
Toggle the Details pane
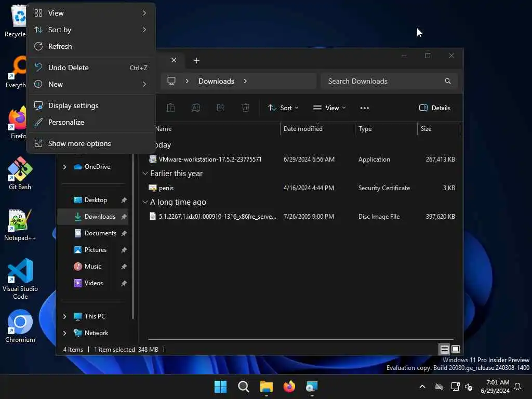435,108
